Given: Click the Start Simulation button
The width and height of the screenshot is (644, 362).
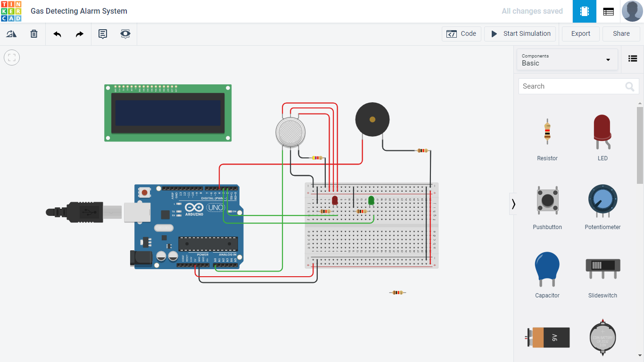Looking at the screenshot, I should click(520, 33).
